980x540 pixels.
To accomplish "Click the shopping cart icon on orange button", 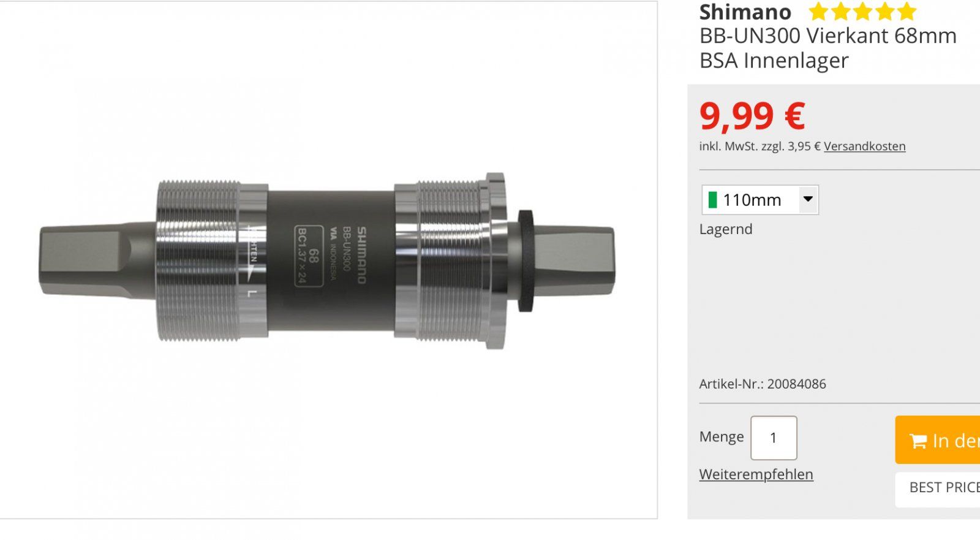I will [x=918, y=441].
